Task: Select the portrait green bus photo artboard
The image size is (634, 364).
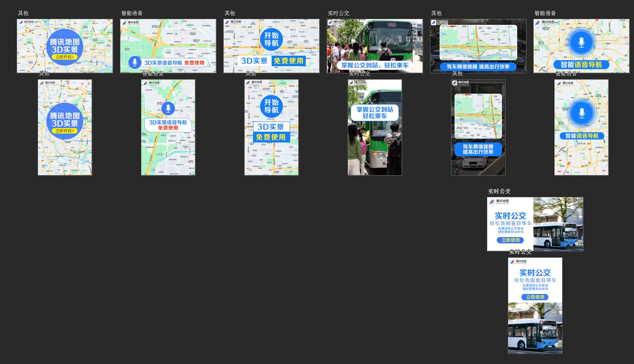Action: [x=375, y=127]
